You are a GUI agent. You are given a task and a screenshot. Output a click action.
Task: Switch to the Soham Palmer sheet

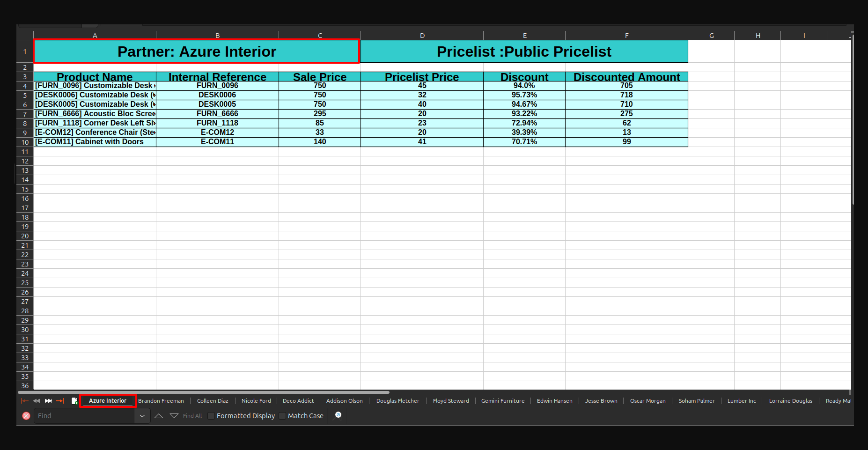[697, 401]
